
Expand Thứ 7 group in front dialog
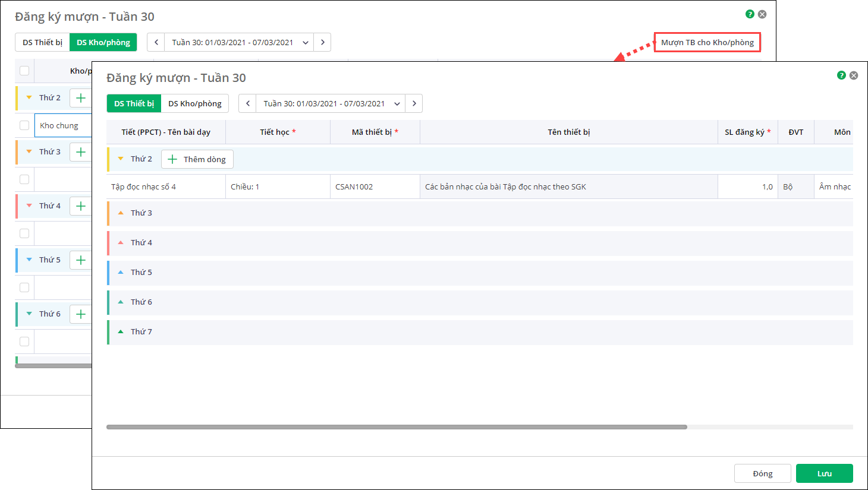click(x=121, y=331)
